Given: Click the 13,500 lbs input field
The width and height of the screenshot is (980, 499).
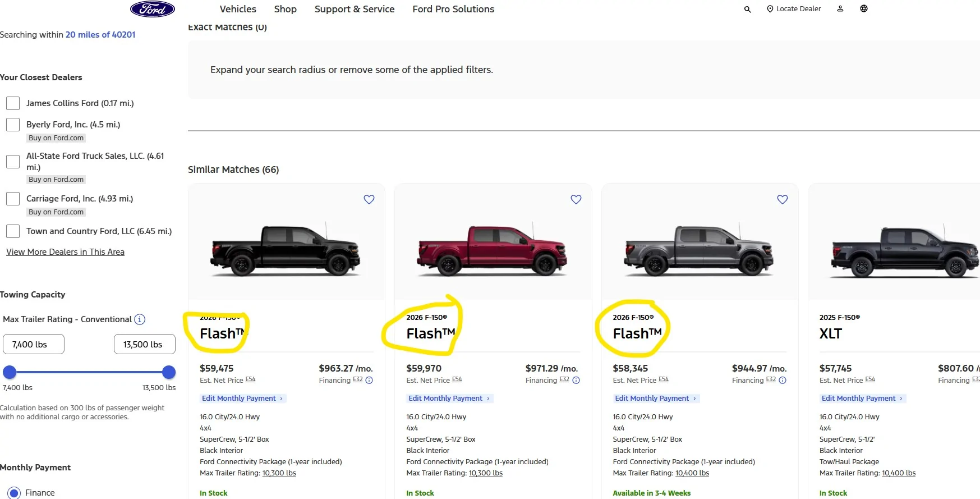Looking at the screenshot, I should 145,345.
